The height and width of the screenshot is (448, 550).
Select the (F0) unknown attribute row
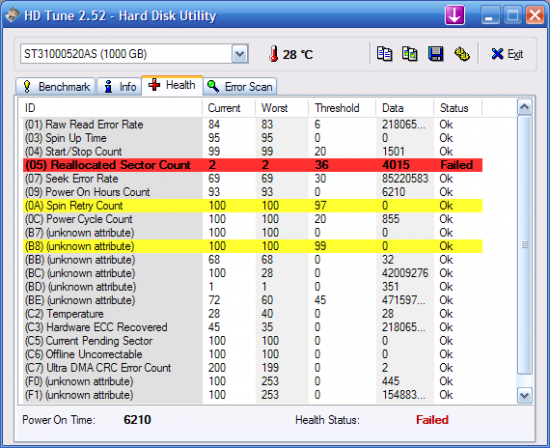point(253,381)
